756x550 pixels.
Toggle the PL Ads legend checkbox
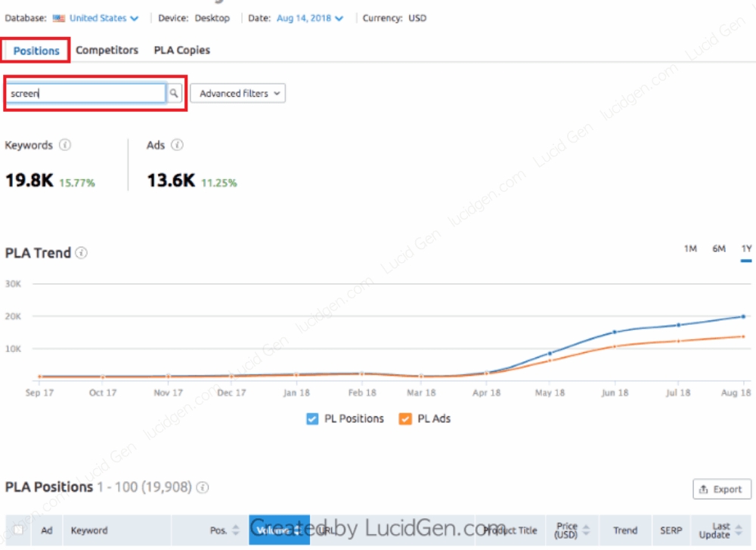pos(405,419)
